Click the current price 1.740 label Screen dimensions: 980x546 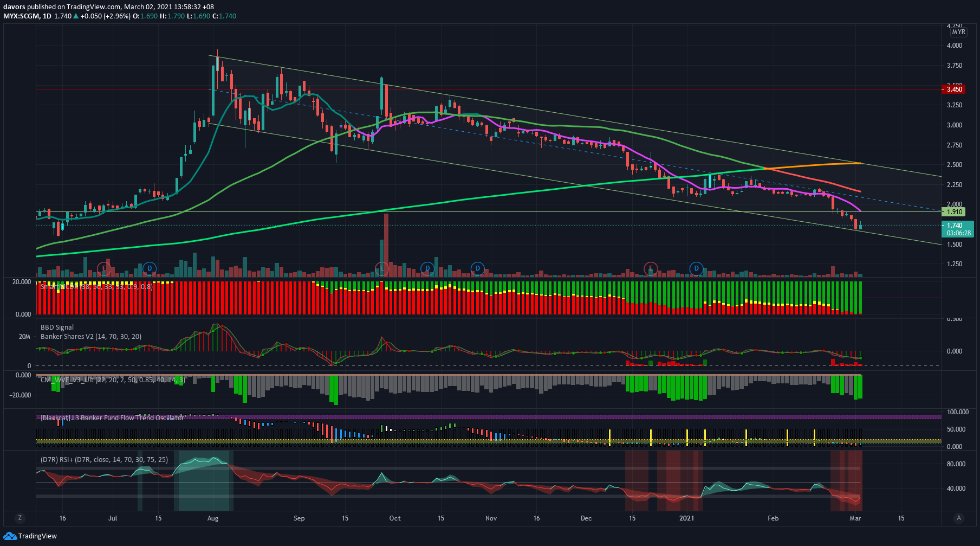[x=958, y=229]
